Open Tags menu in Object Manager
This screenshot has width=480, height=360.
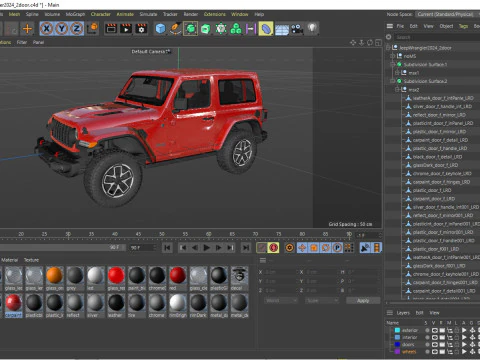(x=463, y=26)
